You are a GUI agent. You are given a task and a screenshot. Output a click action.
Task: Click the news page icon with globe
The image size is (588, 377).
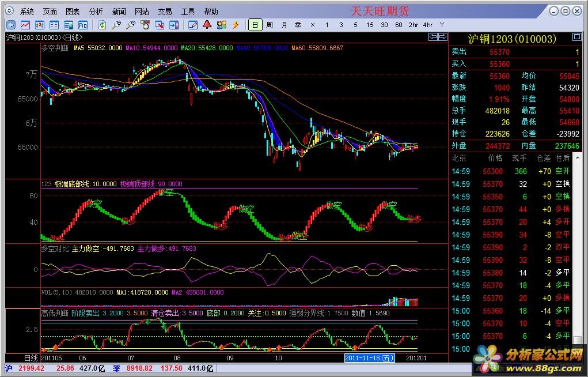(69, 25)
